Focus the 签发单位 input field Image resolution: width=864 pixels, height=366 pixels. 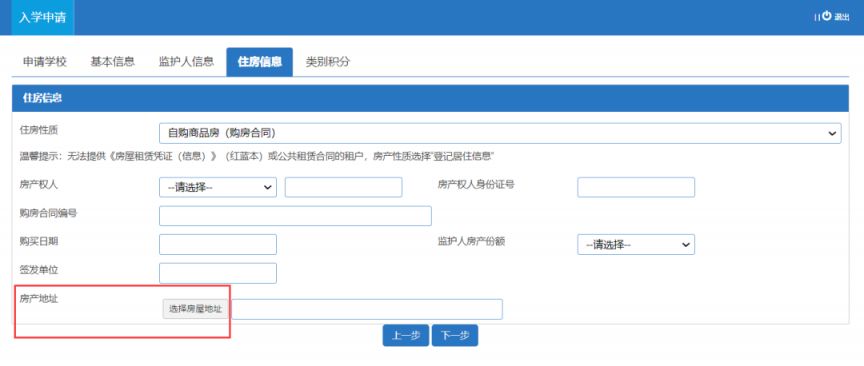click(218, 273)
